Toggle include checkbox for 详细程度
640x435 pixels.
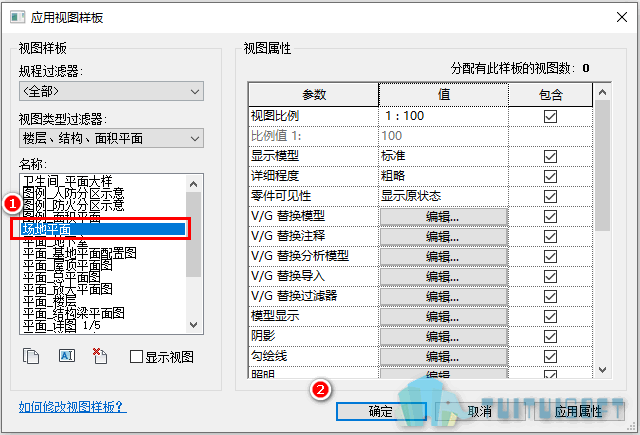tap(550, 176)
